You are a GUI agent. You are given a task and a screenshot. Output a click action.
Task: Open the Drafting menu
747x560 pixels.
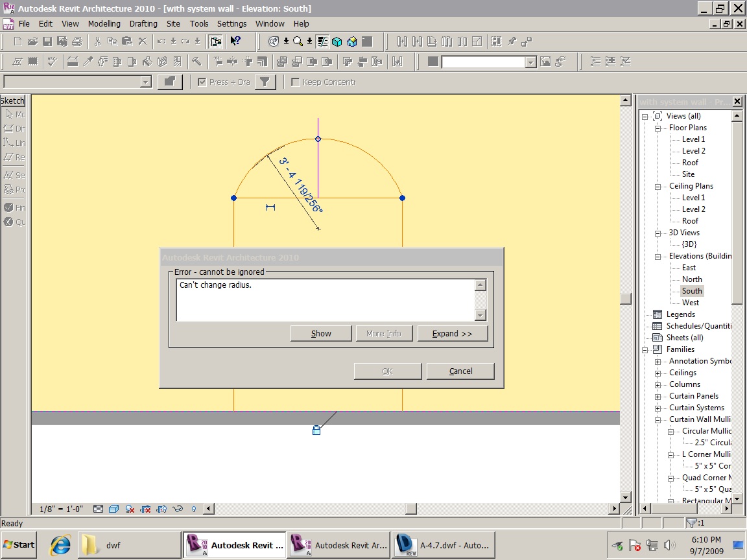click(x=143, y=24)
